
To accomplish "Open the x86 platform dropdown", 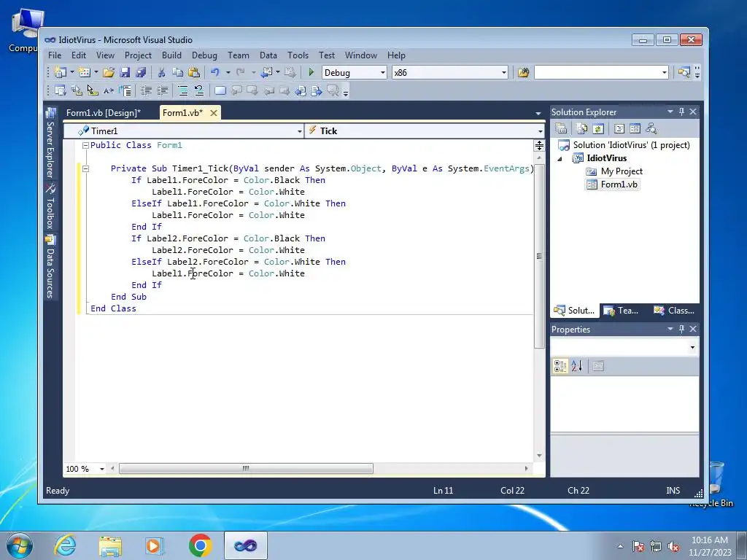I will (x=503, y=72).
